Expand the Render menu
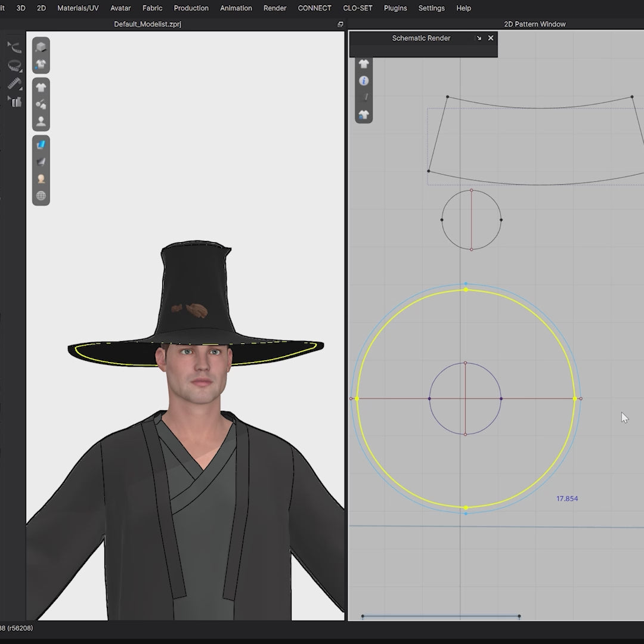Screen dimensions: 644x644 pyautogui.click(x=275, y=8)
